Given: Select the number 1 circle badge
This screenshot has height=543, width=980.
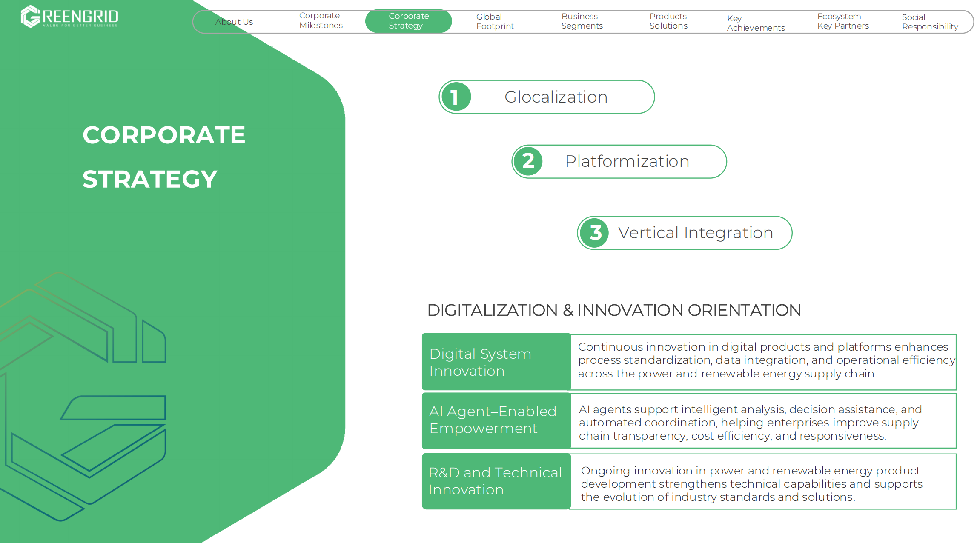Looking at the screenshot, I should [456, 97].
